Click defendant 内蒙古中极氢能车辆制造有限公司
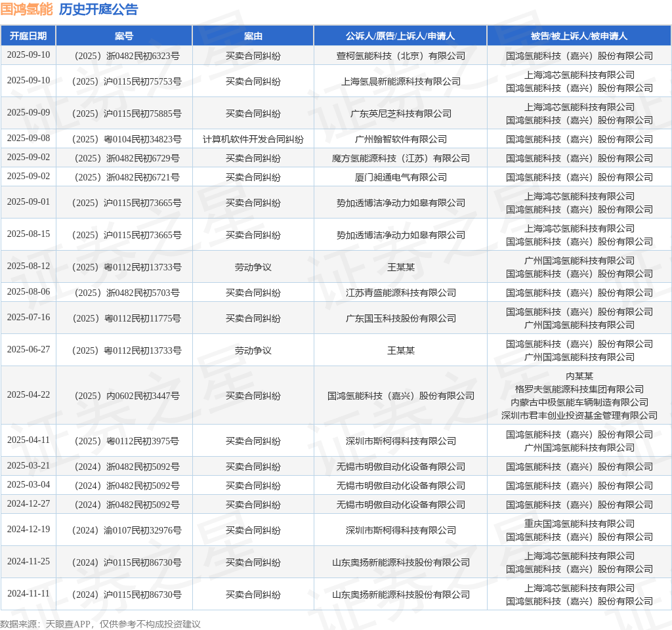The height and width of the screenshot is (630, 672). [x=579, y=402]
